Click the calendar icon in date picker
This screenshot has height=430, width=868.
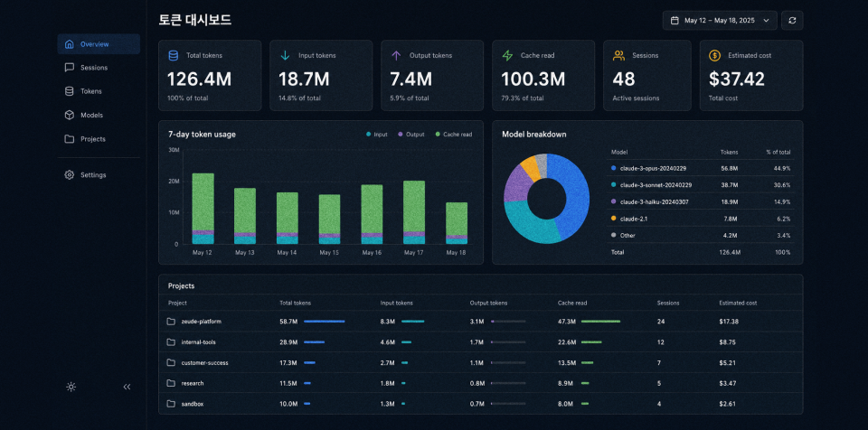(x=675, y=21)
